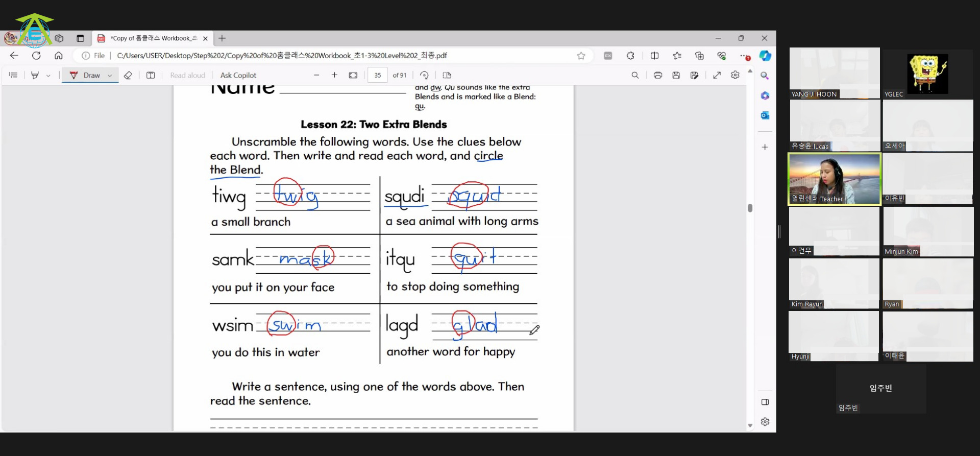Click the browser profile avatar

11,38
